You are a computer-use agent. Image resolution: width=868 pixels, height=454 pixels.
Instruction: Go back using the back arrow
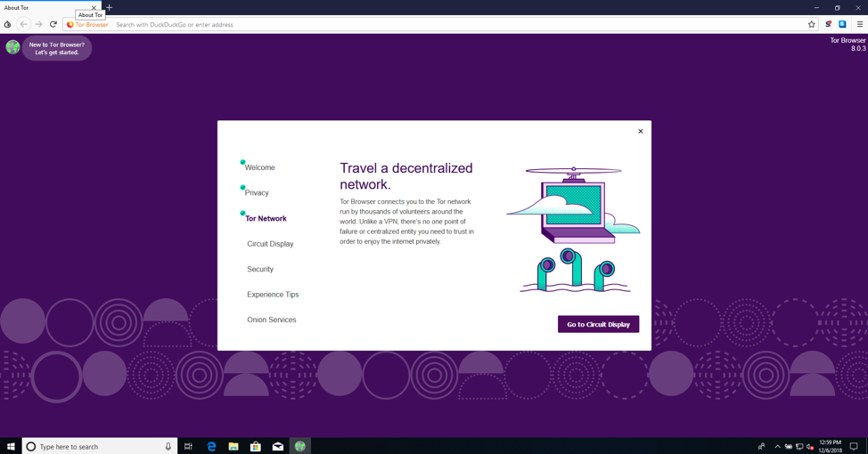(x=23, y=24)
